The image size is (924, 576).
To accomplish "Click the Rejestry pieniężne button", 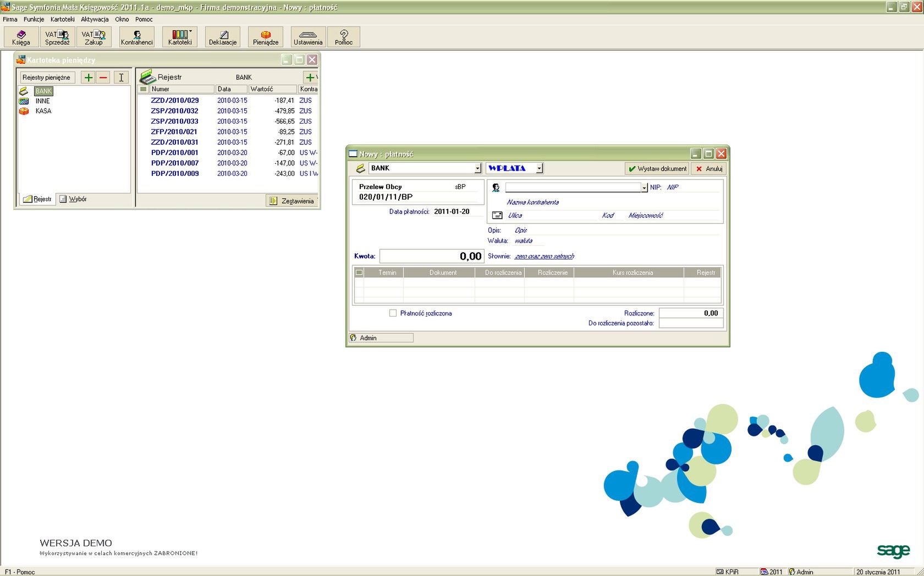I will pyautogui.click(x=46, y=77).
